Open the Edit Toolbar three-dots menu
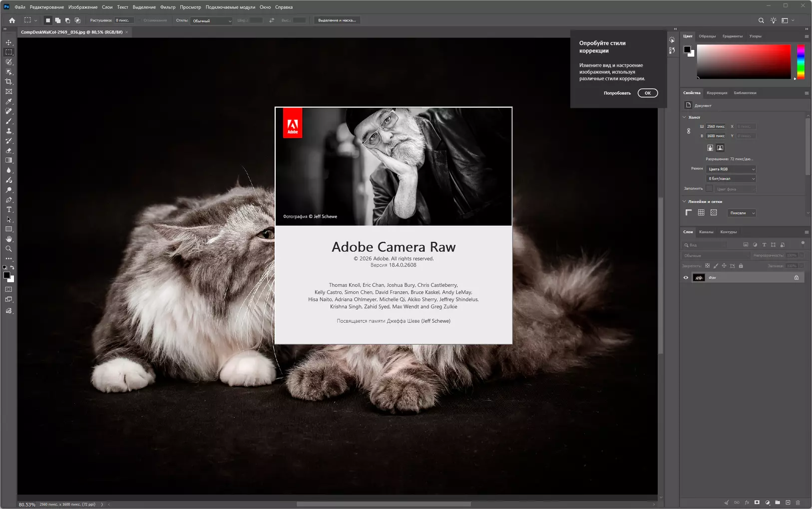 coord(9,259)
